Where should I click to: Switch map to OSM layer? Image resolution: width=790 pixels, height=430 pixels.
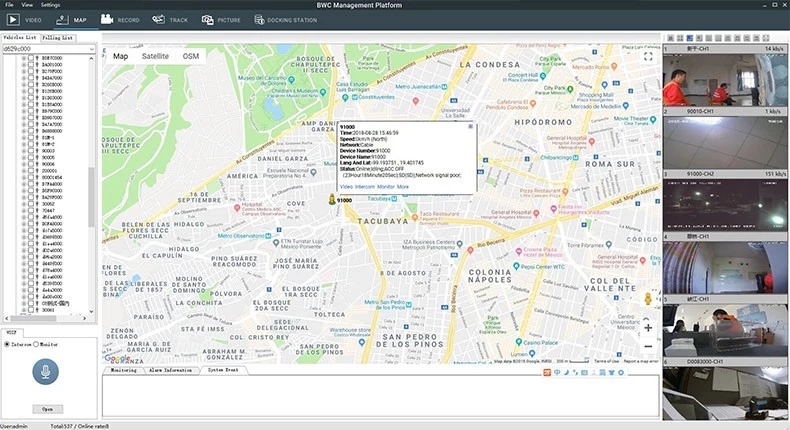tap(190, 56)
